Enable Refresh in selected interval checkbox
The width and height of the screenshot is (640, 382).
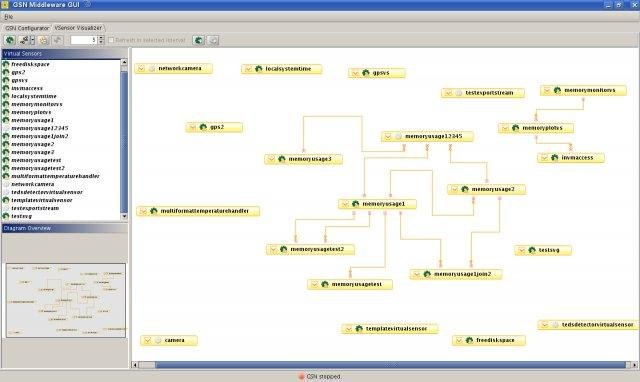point(111,40)
